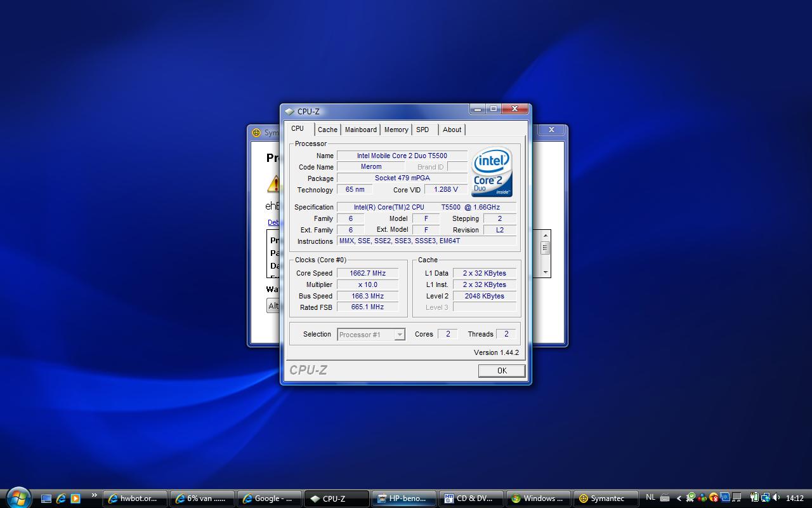Screen dimensions: 812x508
Task: Click the CPU-Z title bar icon
Action: (289, 112)
